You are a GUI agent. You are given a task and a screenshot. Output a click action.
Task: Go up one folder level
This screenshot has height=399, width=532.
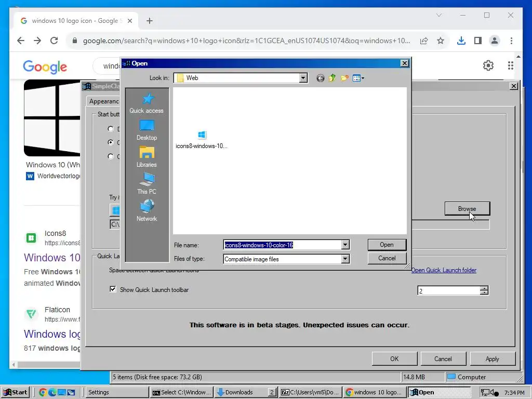[332, 78]
